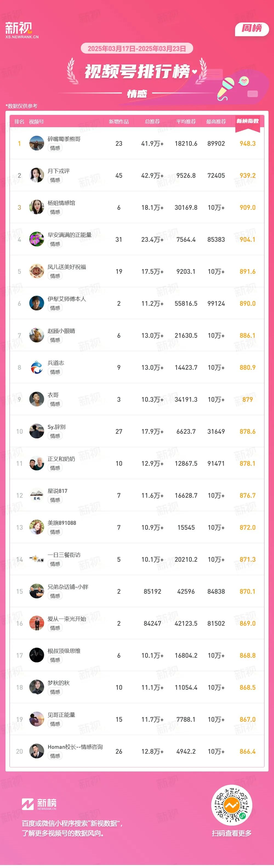This screenshot has width=274, height=868.
Task: Click 一日三餐街访 sun logo avatar
Action: (x=37, y=559)
